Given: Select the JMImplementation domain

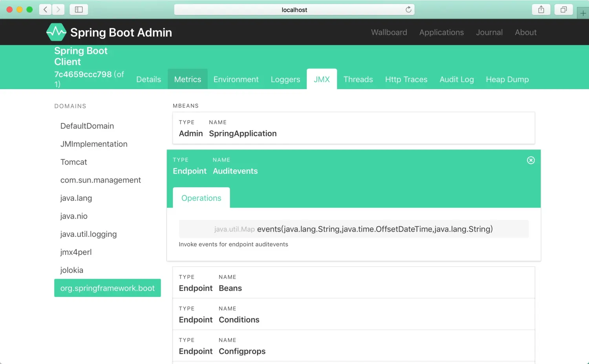Looking at the screenshot, I should 108,144.
